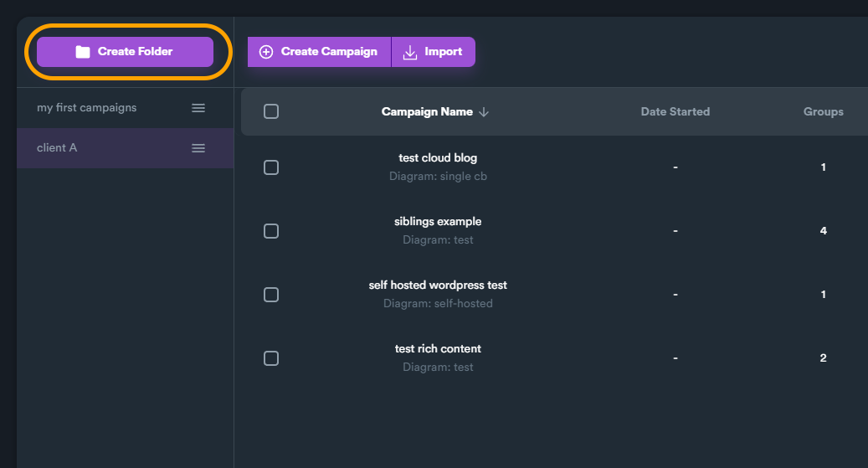This screenshot has width=868, height=468.
Task: Check the test cloud blog checkbox
Action: tap(271, 167)
